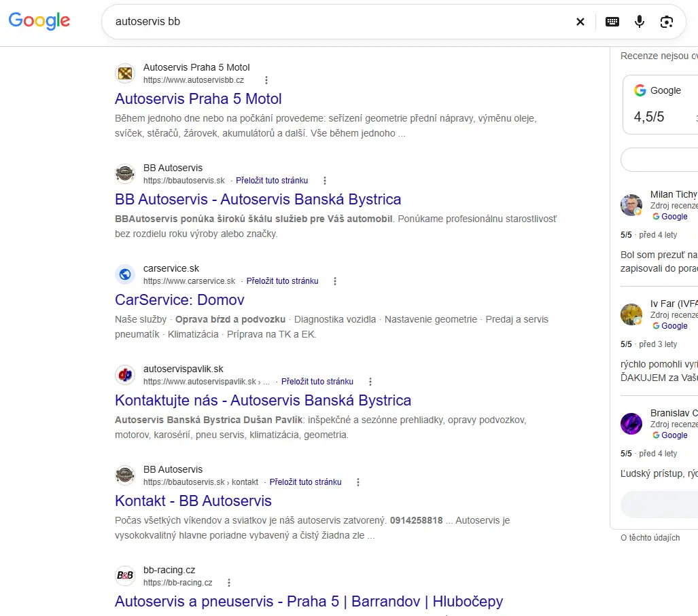Screen dimensions: 698x616
Task: Open more options for autoservisbb.cz result
Action: 266,80
